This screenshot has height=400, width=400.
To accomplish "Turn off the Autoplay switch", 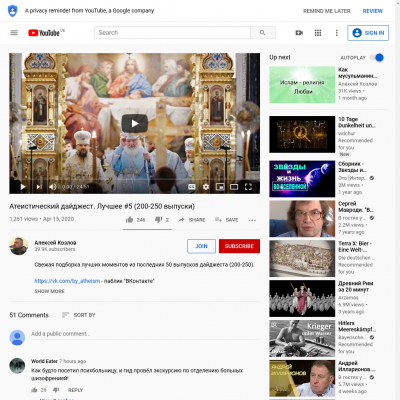I will coord(377,58).
